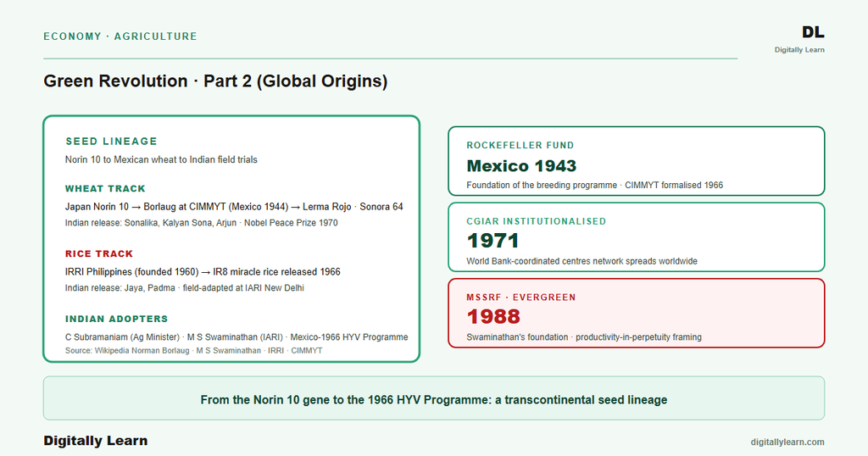The height and width of the screenshot is (456, 868).
Task: Click the 'Green Revolution · Part 2 (Global Origins)' title
Action: point(215,81)
